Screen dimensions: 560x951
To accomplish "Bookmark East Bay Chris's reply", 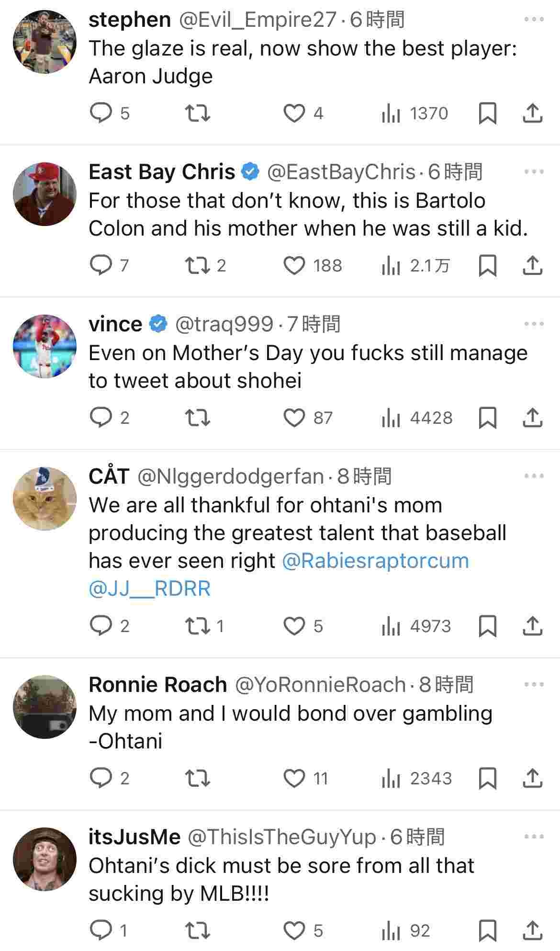I will [487, 265].
